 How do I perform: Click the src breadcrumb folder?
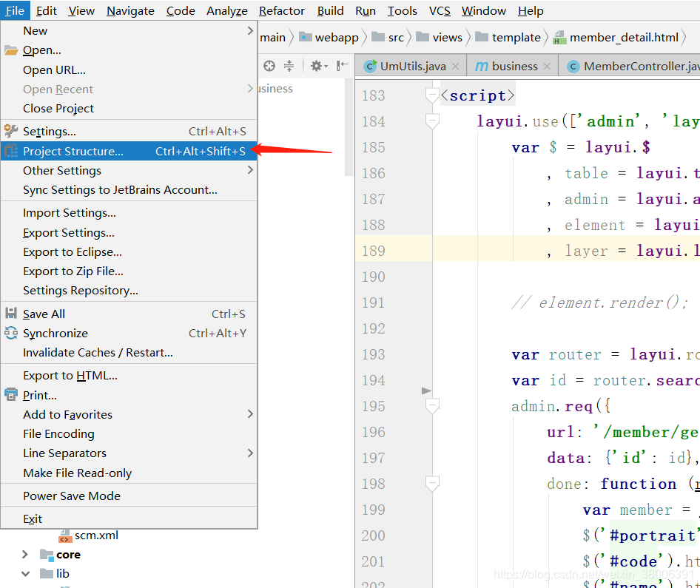click(388, 38)
